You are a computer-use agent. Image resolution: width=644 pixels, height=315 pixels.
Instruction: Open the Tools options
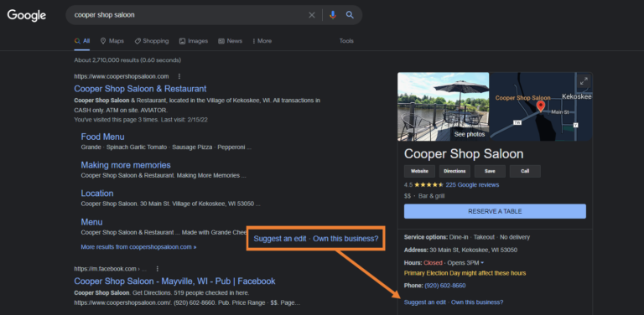point(346,41)
